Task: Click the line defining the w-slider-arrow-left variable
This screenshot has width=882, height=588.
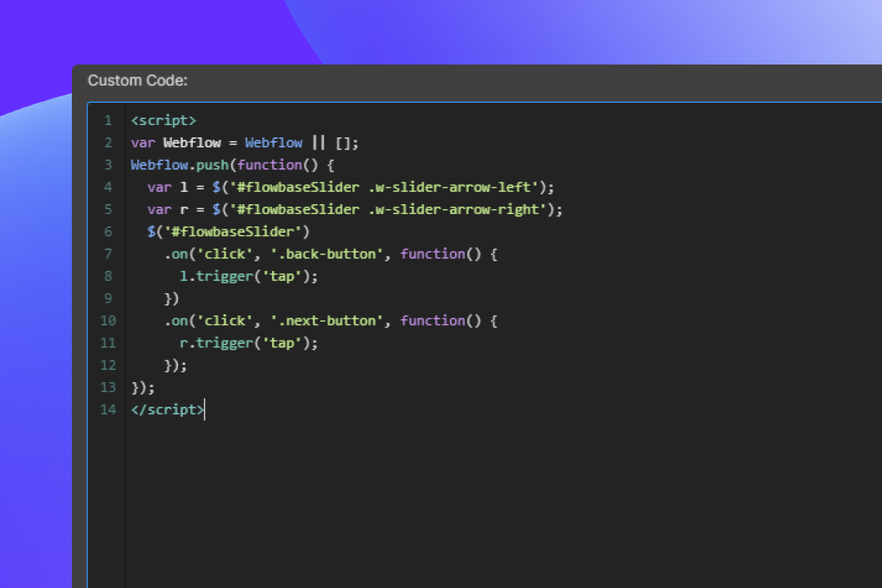Action: [350, 187]
